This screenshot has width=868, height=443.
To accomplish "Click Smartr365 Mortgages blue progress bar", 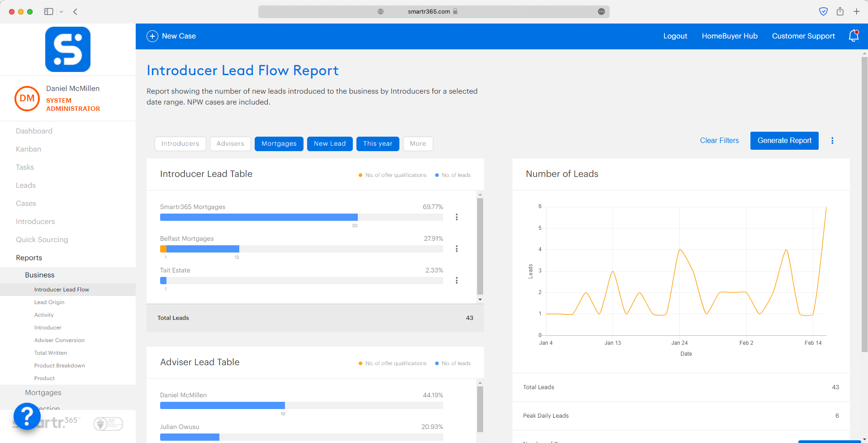I will [259, 217].
